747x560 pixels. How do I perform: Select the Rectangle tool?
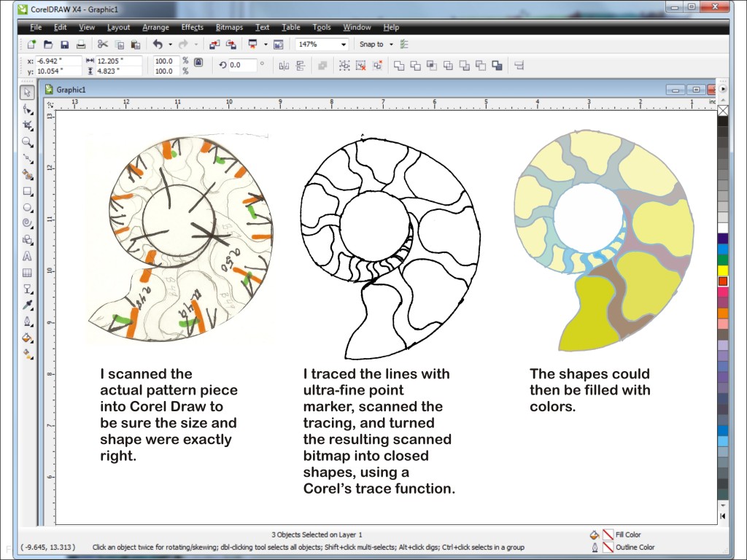27,191
